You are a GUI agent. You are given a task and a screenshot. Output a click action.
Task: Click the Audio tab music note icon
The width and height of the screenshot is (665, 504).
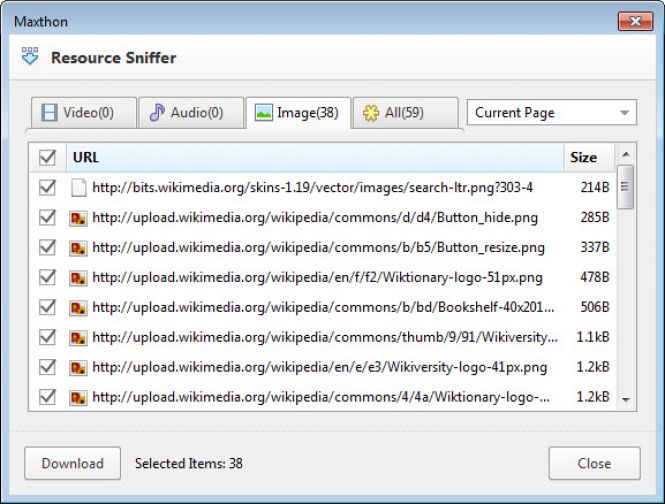point(157,112)
